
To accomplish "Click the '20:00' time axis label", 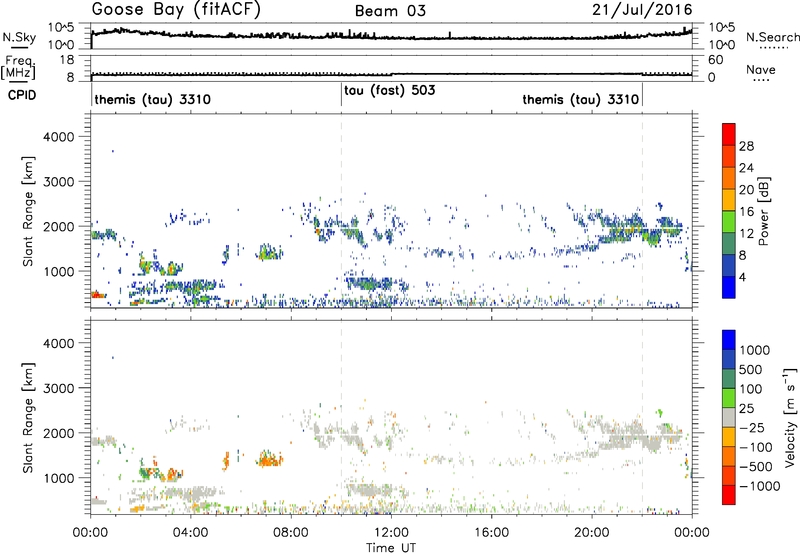I will [x=592, y=533].
